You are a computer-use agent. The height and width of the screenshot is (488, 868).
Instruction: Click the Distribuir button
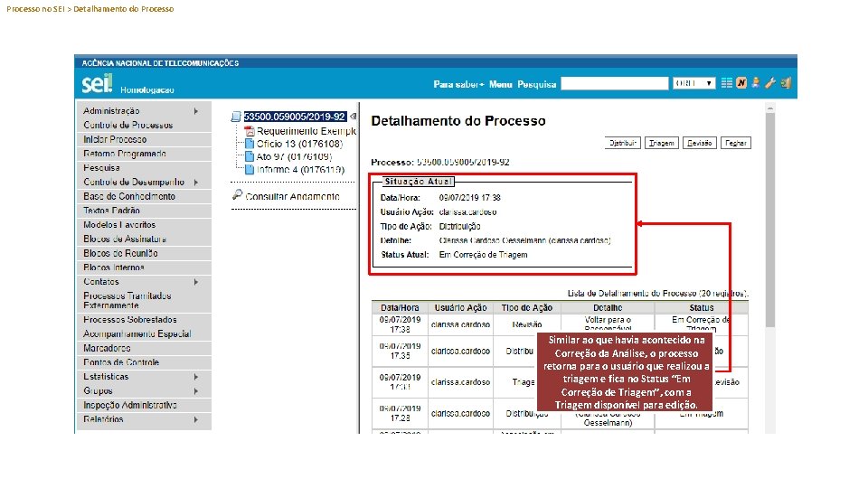[x=623, y=144]
